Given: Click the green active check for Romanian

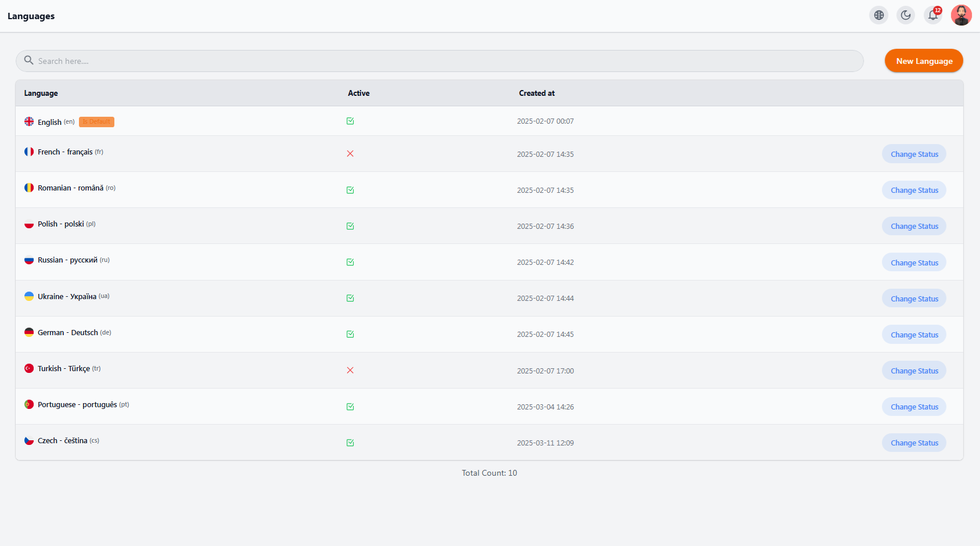Looking at the screenshot, I should (x=350, y=190).
